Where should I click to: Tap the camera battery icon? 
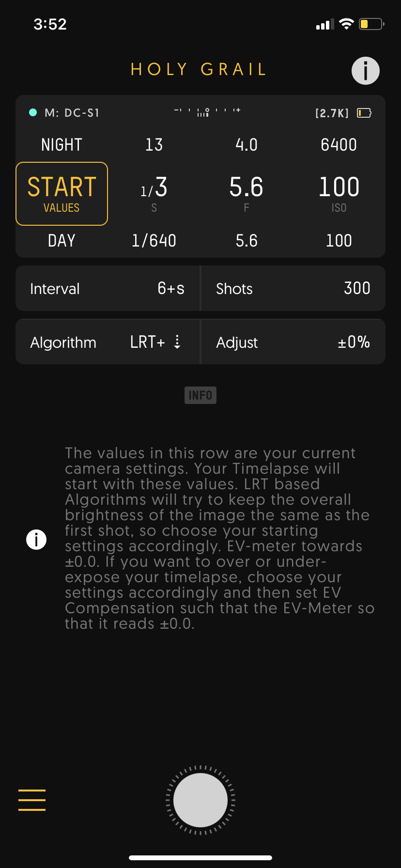coord(364,113)
